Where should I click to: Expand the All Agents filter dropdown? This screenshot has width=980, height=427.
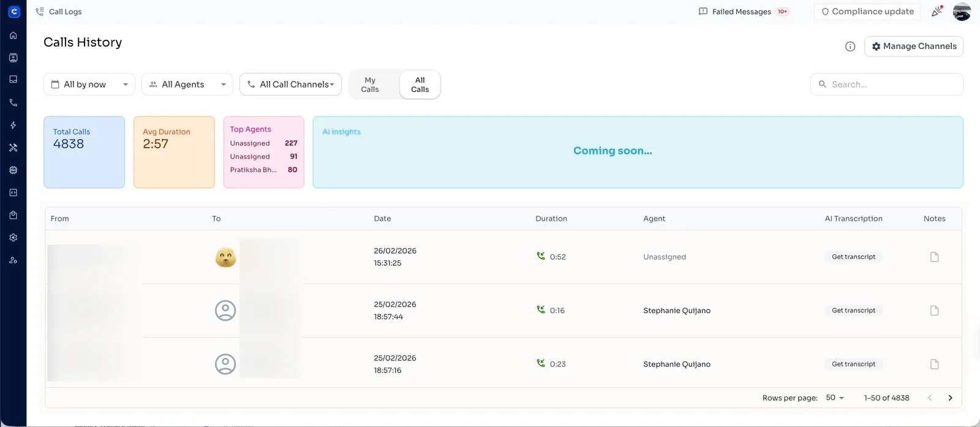coord(187,85)
